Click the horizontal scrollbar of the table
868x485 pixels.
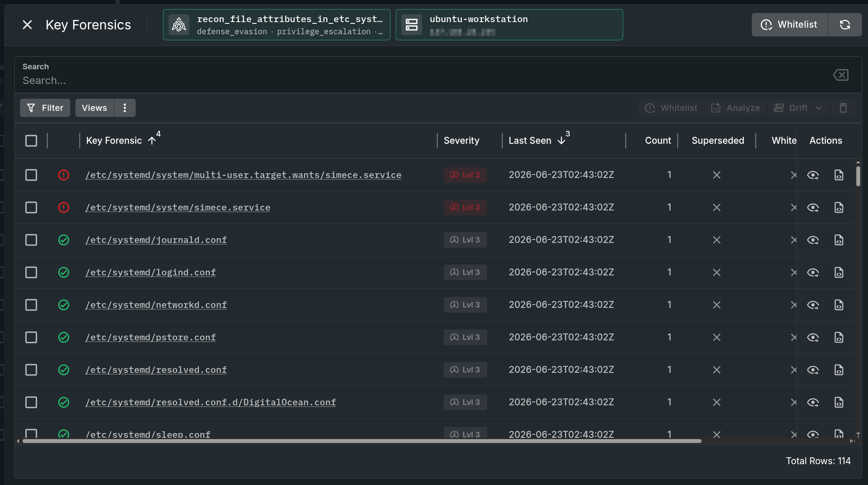point(362,441)
